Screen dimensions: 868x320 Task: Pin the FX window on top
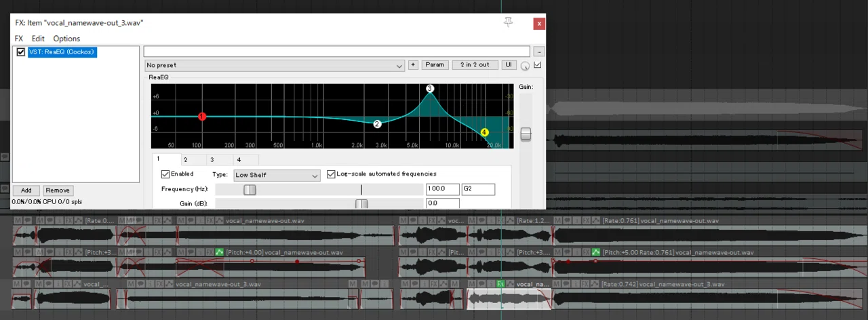point(508,22)
